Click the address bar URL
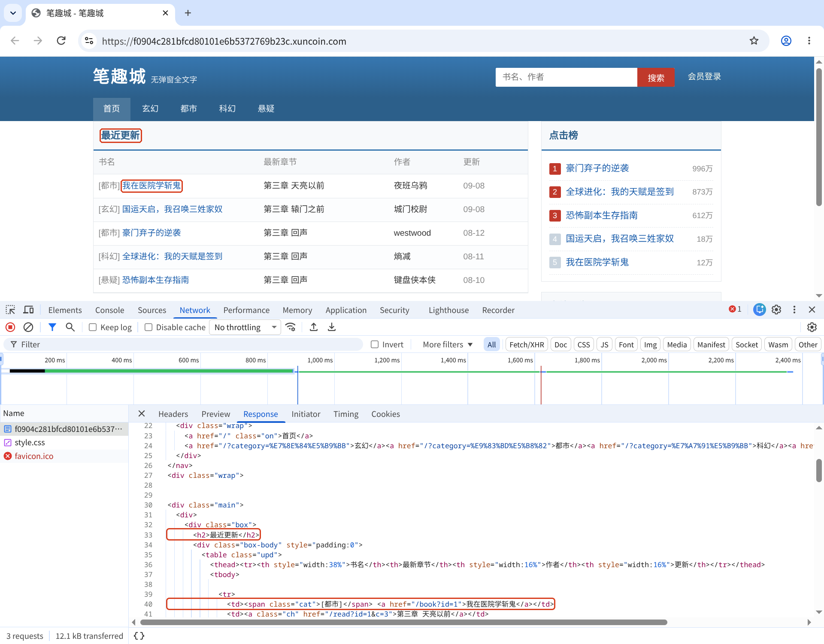The width and height of the screenshot is (824, 644). [x=224, y=41]
